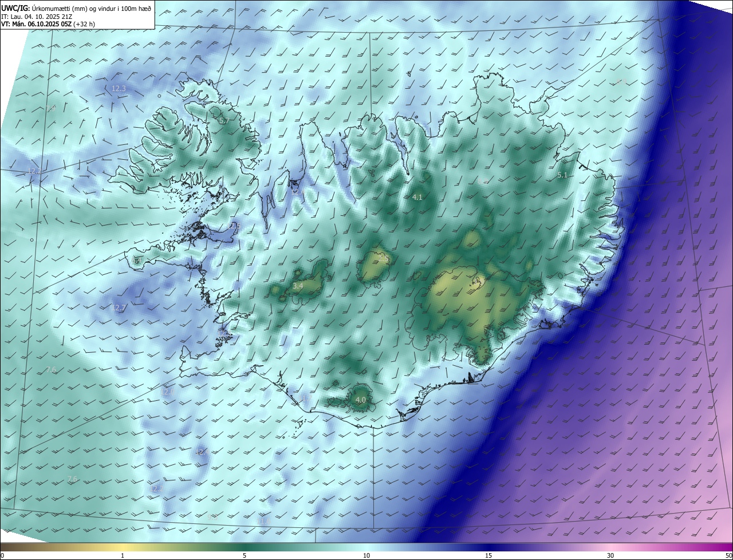Image resolution: width=733 pixels, height=560 pixels.
Task: Click the initial time line 'IT: Lau. 04. 10. 2025 21Z'
Action: [38, 16]
